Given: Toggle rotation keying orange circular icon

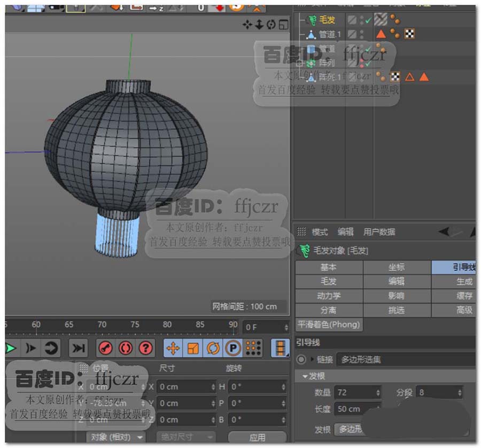Looking at the screenshot, I should 213,348.
